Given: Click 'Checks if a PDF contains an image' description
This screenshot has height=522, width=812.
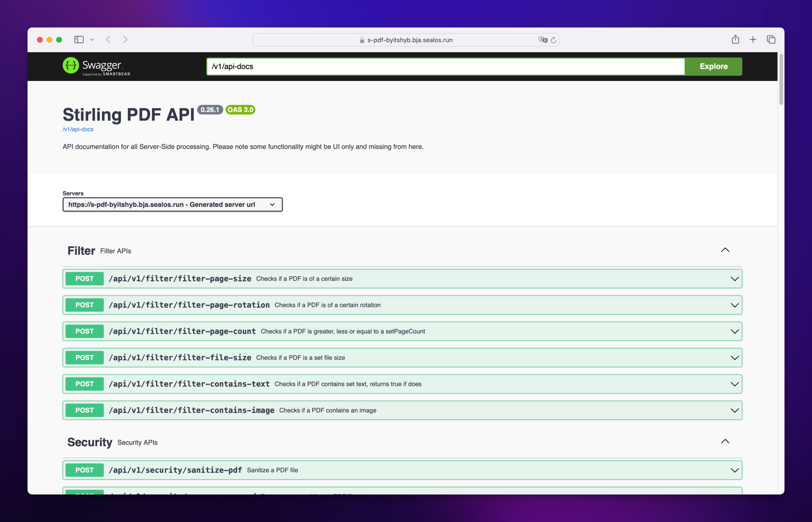Looking at the screenshot, I should click(x=328, y=410).
